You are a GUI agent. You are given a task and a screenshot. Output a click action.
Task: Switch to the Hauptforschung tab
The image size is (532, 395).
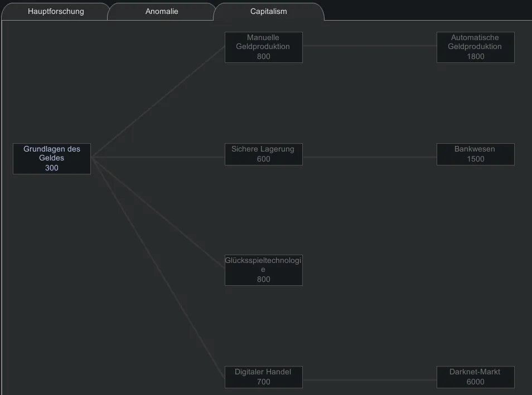(56, 11)
